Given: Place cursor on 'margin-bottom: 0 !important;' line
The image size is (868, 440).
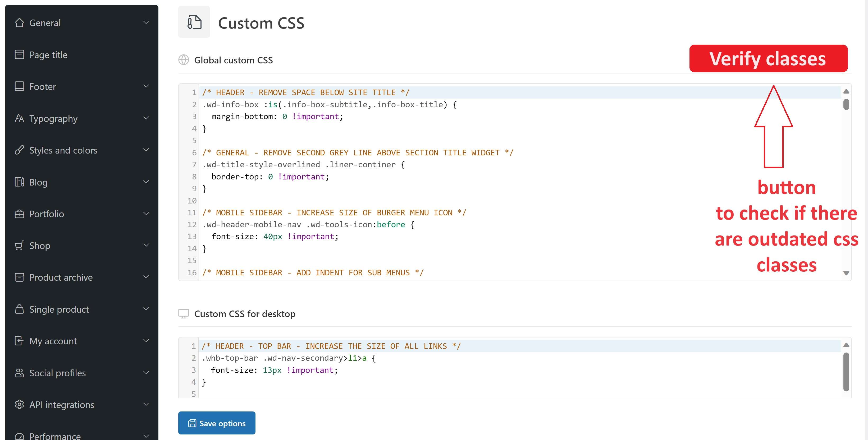Looking at the screenshot, I should click(277, 117).
